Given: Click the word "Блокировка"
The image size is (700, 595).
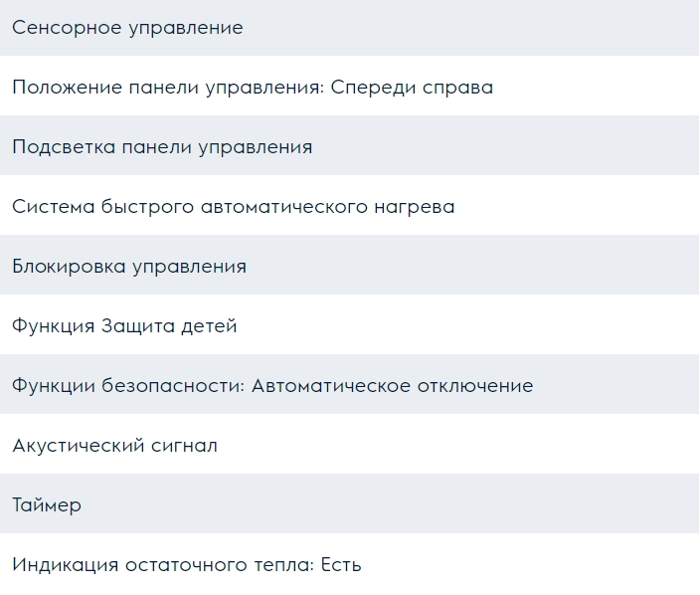Looking at the screenshot, I should pyautogui.click(x=68, y=267).
